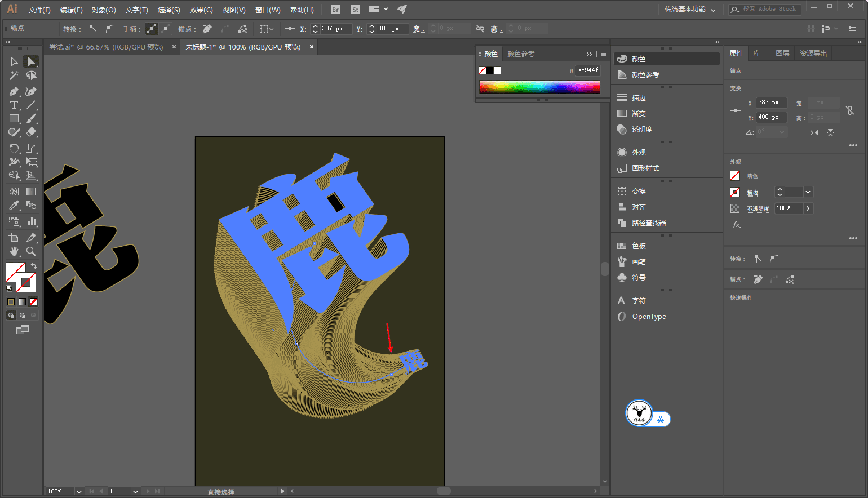868x498 pixels.
Task: Show more Transform options ellipsis
Action: 853,145
